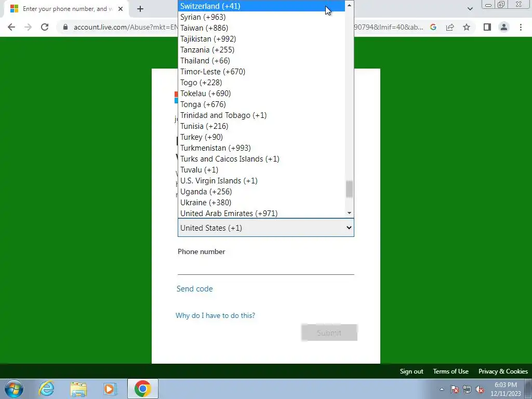The image size is (532, 399).
Task: Open Terms of Use footer link
Action: pyautogui.click(x=450, y=371)
